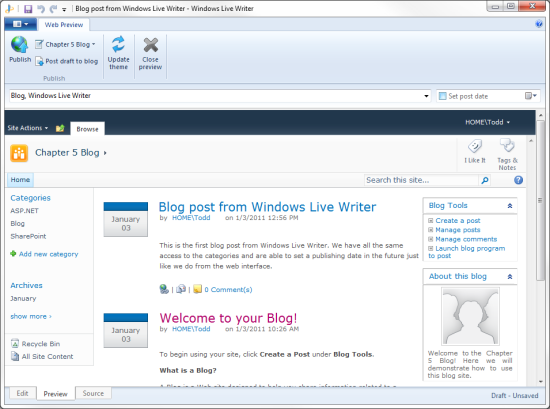Viewport: 550px width, 409px height.
Task: Click the Save icon in the title bar
Action: pyautogui.click(x=28, y=9)
